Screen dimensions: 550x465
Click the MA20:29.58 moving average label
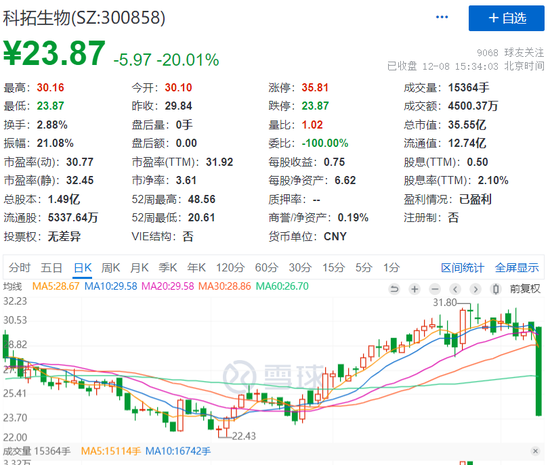[x=168, y=286]
